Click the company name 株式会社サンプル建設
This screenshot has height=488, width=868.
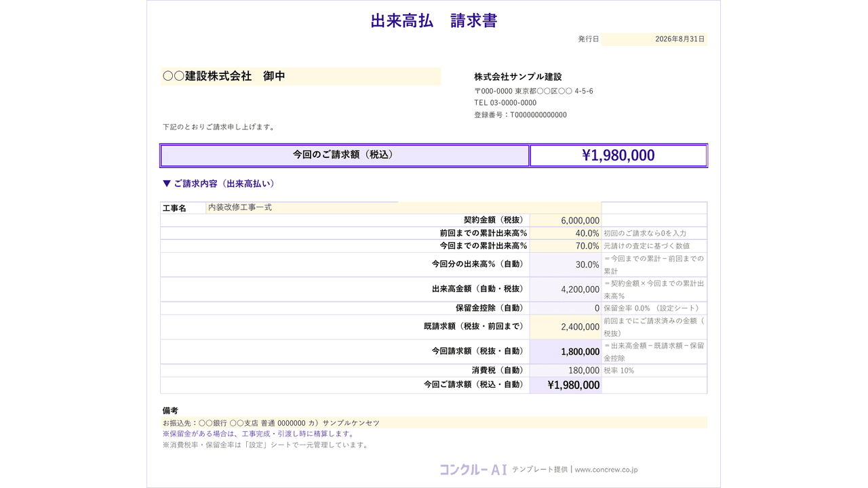pyautogui.click(x=518, y=77)
